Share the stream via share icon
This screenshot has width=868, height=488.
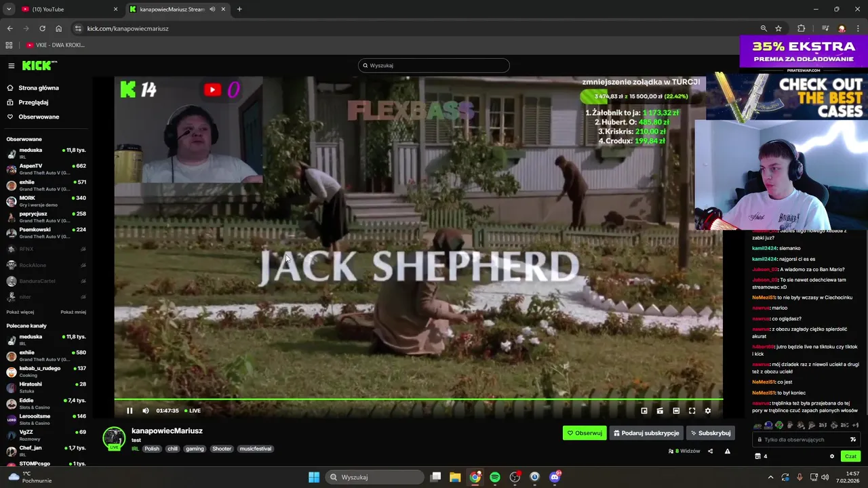point(711,451)
